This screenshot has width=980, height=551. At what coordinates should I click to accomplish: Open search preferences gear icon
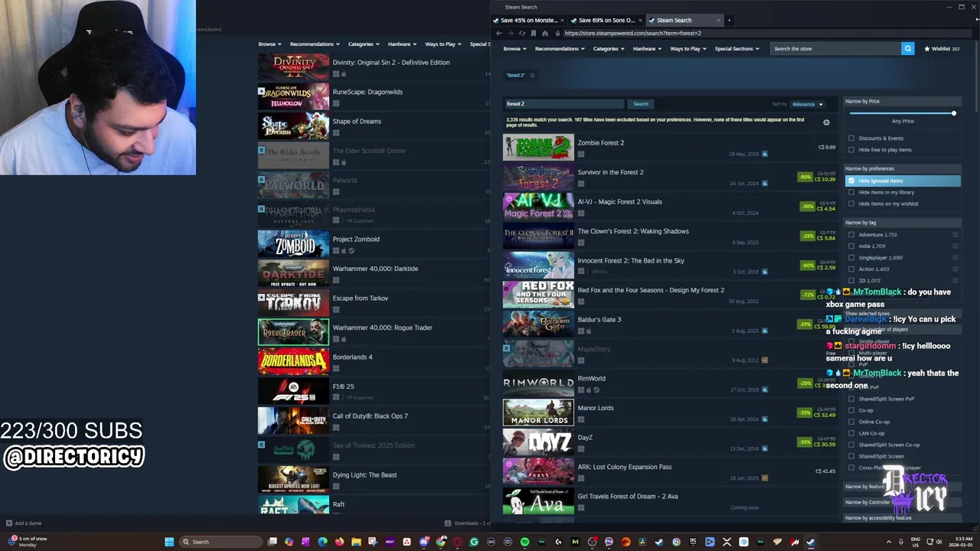point(826,122)
